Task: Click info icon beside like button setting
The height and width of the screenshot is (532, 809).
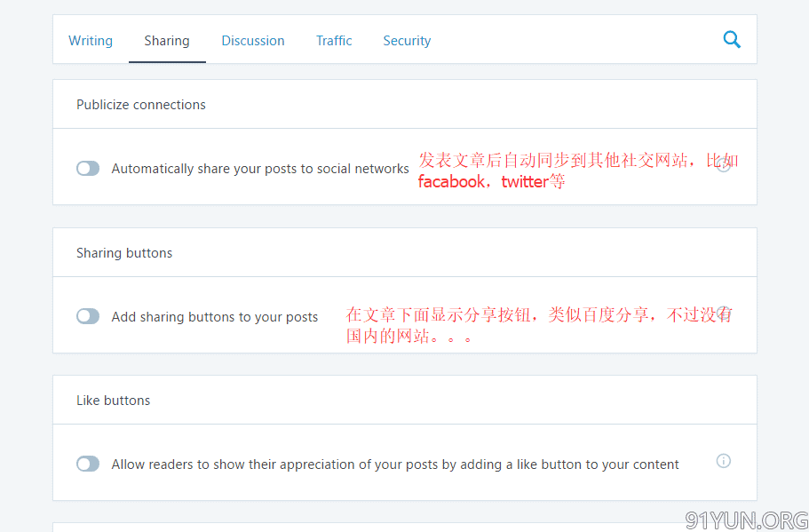Action: [723, 461]
